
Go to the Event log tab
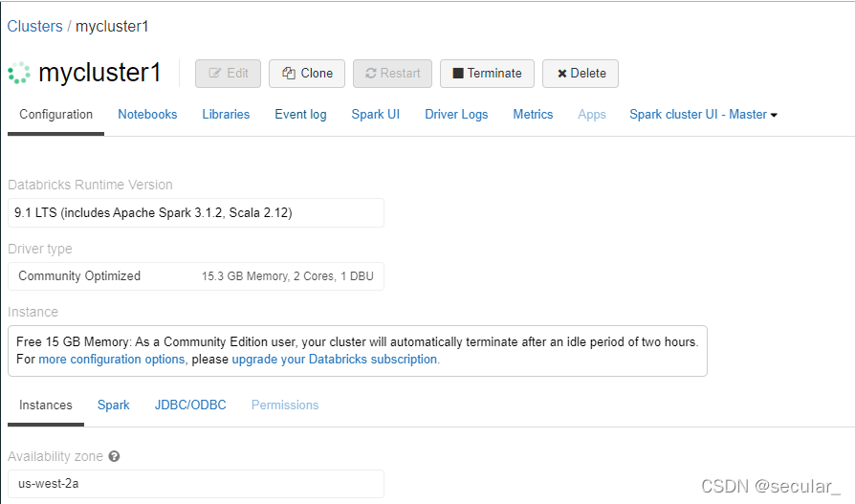pyautogui.click(x=300, y=115)
